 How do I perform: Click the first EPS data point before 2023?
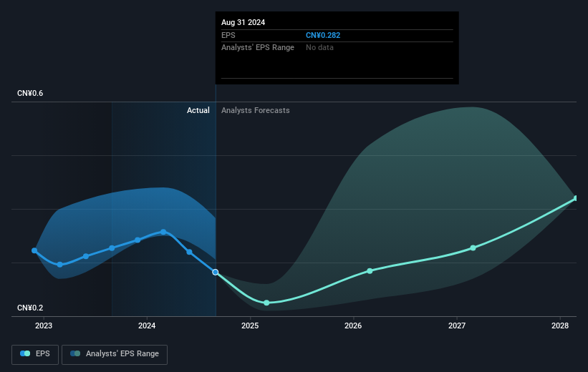pos(34,250)
